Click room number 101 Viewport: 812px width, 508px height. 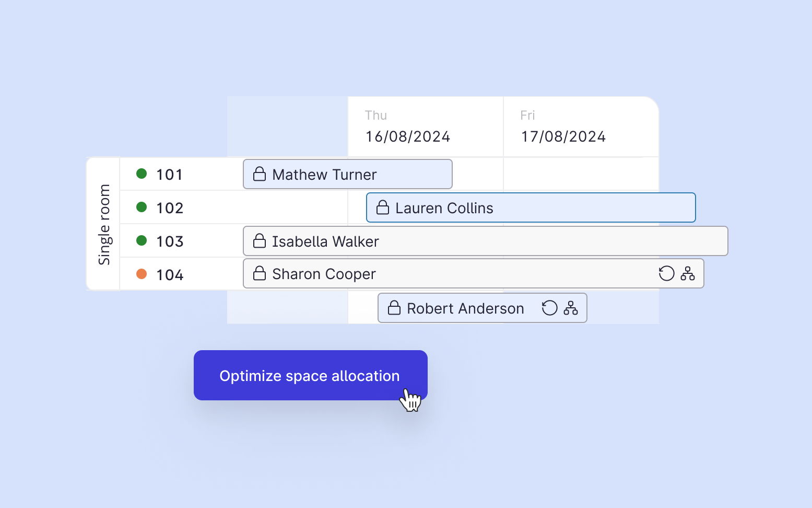coord(170,175)
